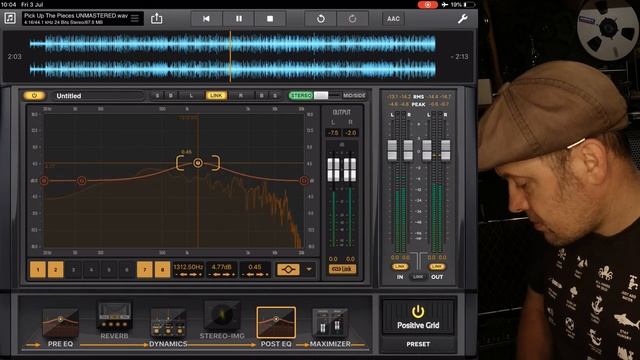Enable EQ band 5

(x=109, y=269)
